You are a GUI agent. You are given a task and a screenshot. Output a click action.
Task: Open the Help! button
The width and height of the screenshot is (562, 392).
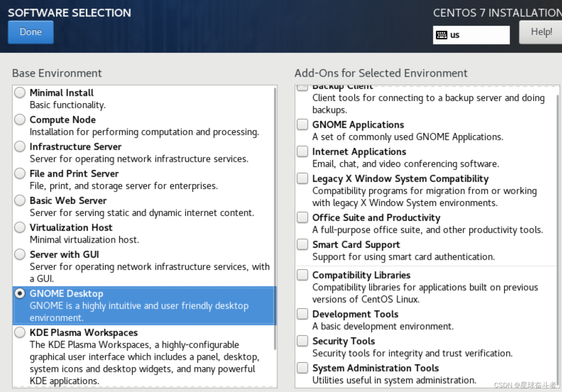pyautogui.click(x=541, y=32)
